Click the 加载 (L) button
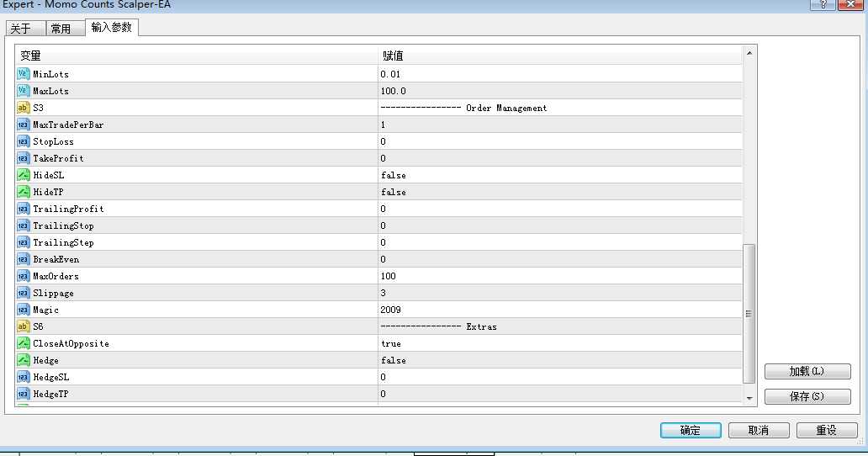 (x=807, y=371)
